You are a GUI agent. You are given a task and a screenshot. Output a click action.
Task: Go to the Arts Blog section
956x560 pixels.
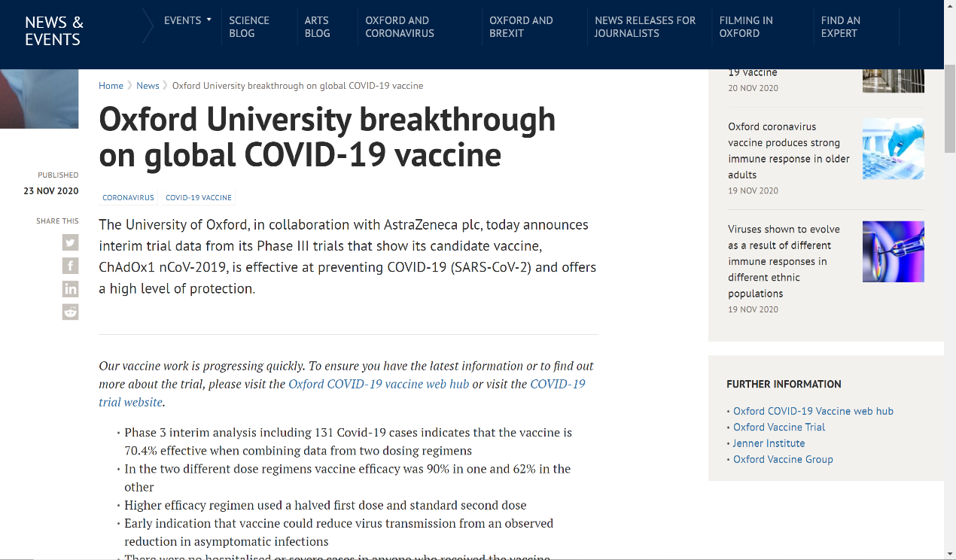(317, 26)
